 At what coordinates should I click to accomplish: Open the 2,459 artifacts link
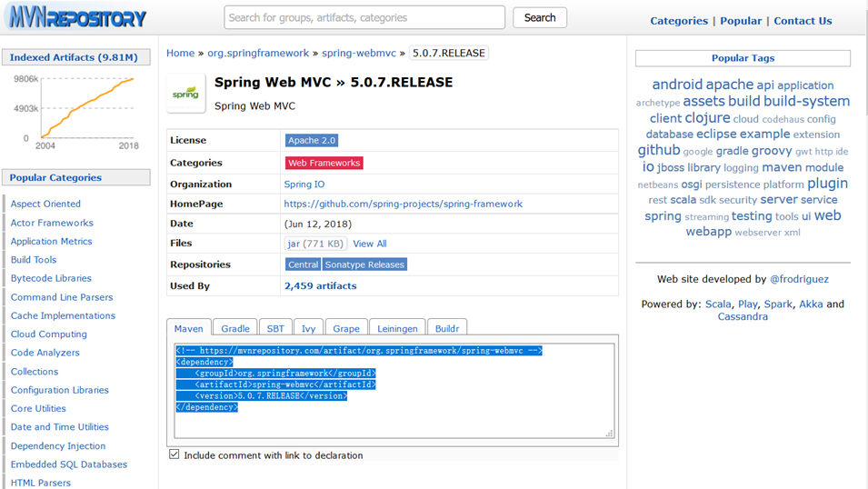[321, 285]
